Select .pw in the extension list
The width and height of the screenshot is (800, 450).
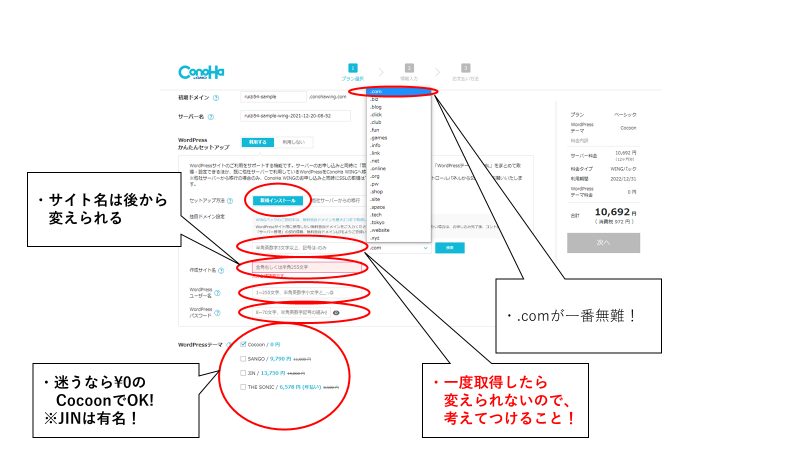pyautogui.click(x=398, y=184)
